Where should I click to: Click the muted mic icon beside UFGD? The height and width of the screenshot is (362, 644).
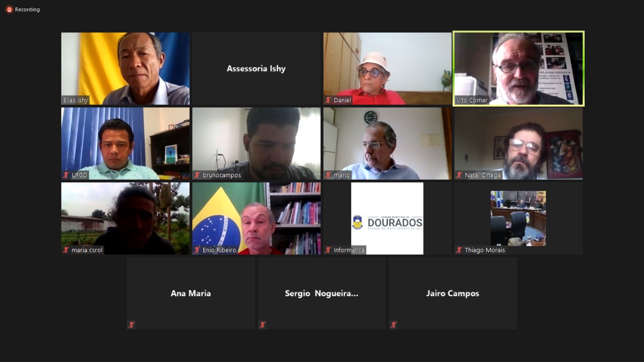[66, 175]
